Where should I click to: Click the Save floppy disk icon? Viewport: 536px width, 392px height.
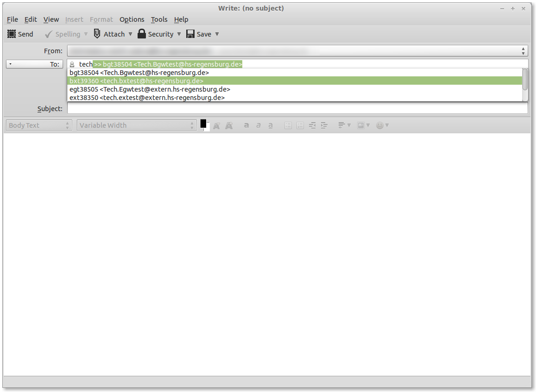(x=190, y=34)
